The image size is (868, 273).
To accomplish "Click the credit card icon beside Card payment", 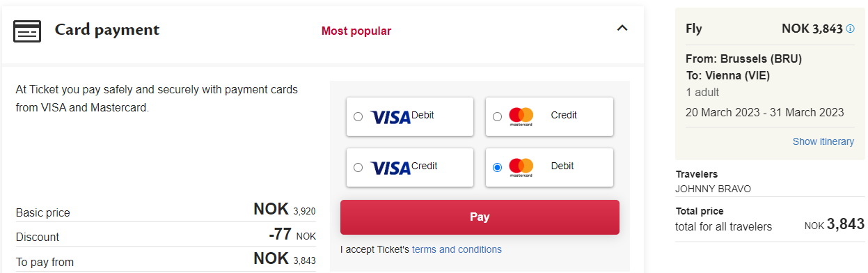I will point(27,31).
